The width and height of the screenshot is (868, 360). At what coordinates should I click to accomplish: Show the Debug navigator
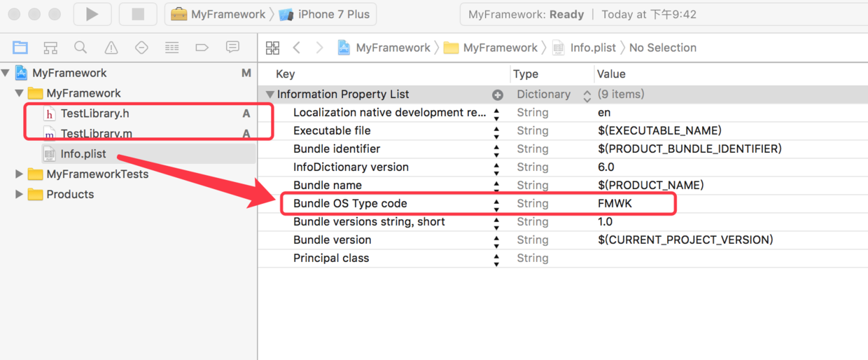171,48
